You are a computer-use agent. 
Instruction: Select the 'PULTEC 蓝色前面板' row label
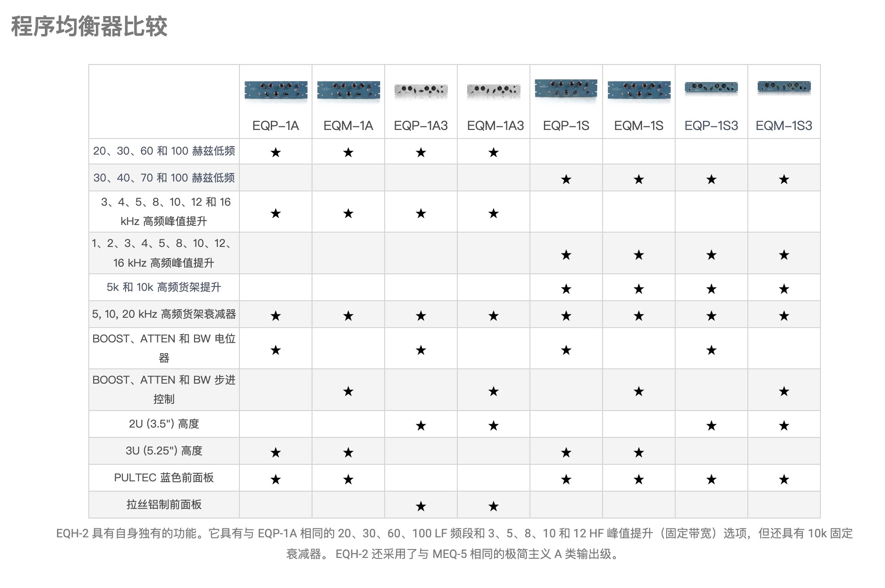[x=164, y=478]
